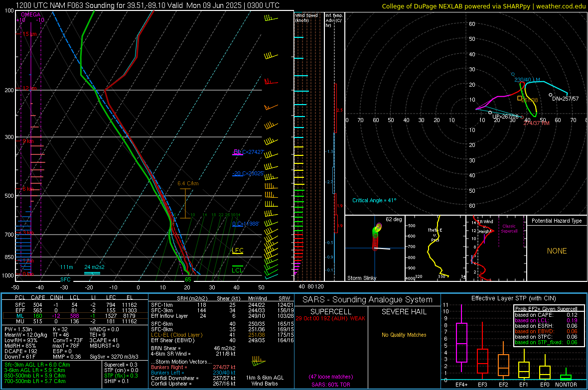Click the Corfidi Downshear = label
This screenshot has width=588, height=390.
tap(175, 378)
